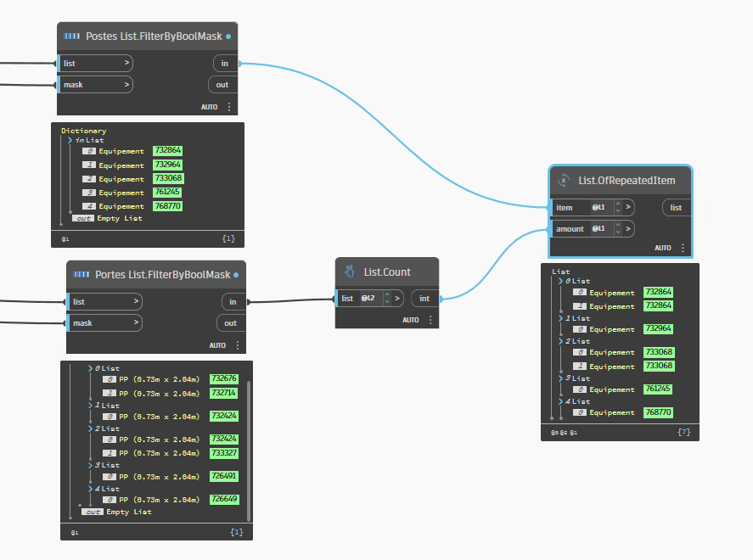
Task: Click the green element ID 732864 in the Postes preview
Action: [167, 151]
